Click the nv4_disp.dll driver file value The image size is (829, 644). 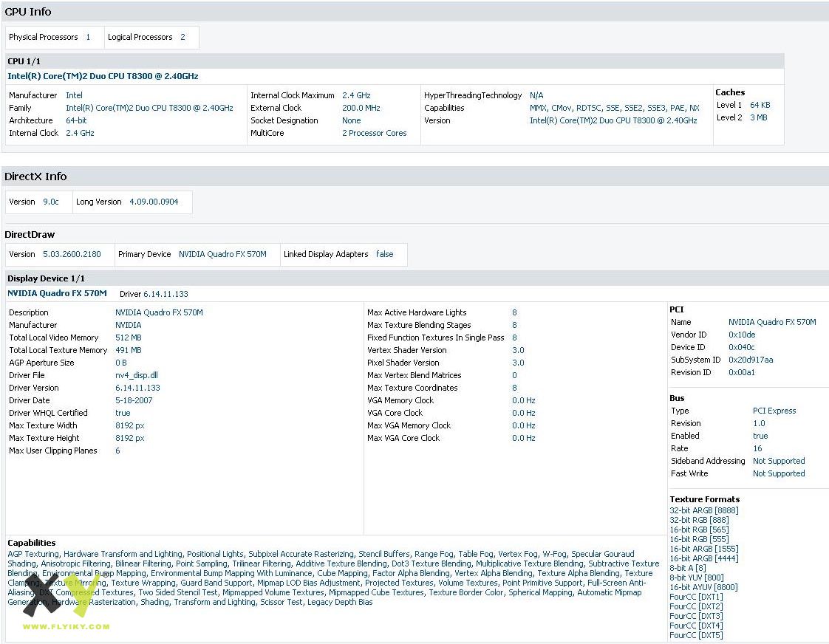137,375
